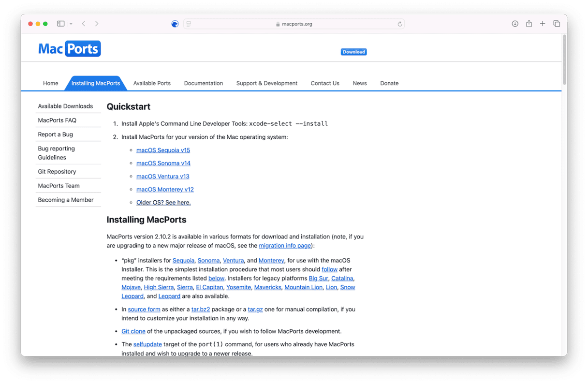Open MacPorts Team in the sidebar

pyautogui.click(x=59, y=185)
